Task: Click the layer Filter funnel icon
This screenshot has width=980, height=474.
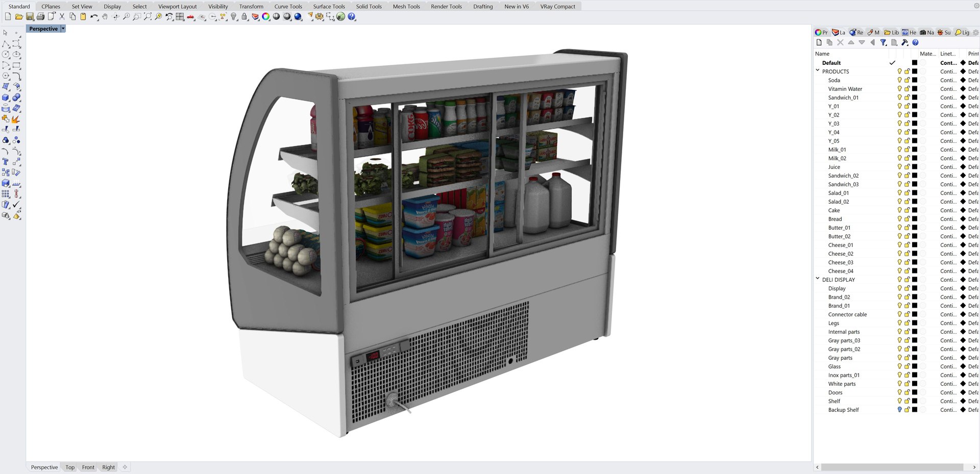Action: point(884,43)
